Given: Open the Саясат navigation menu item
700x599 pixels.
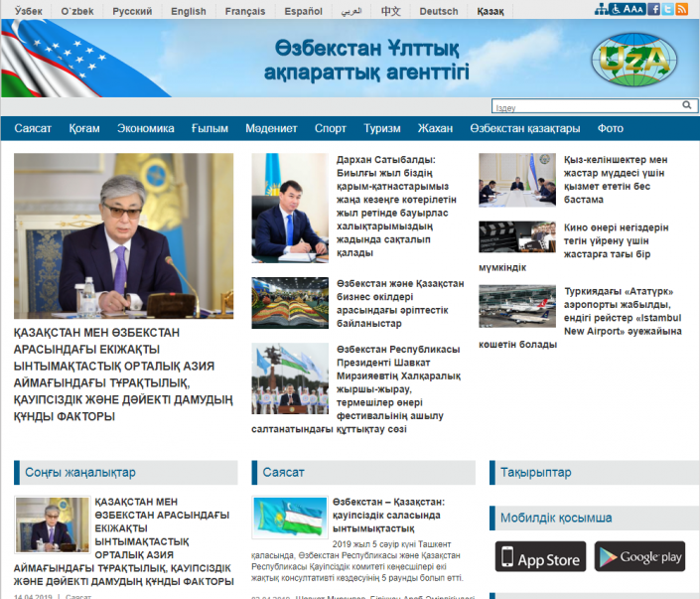Looking at the screenshot, I should click(x=33, y=129).
